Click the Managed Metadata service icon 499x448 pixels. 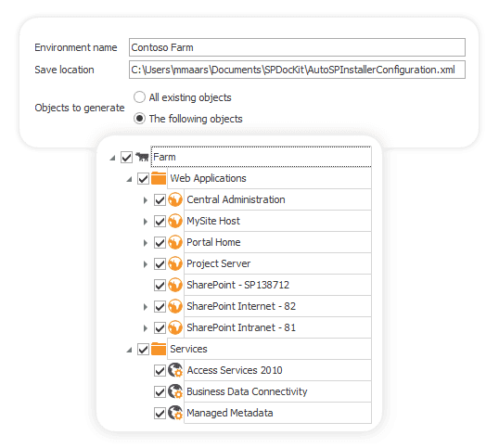[x=175, y=413]
